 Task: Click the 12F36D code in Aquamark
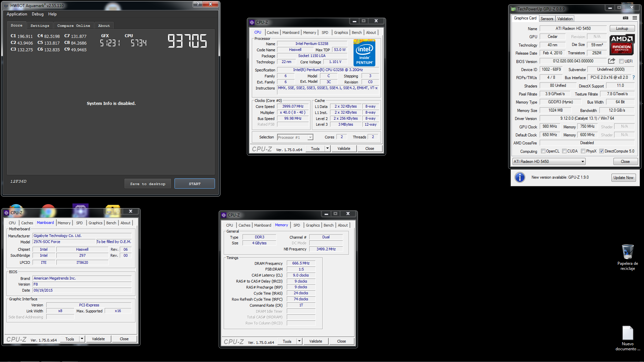tap(18, 181)
